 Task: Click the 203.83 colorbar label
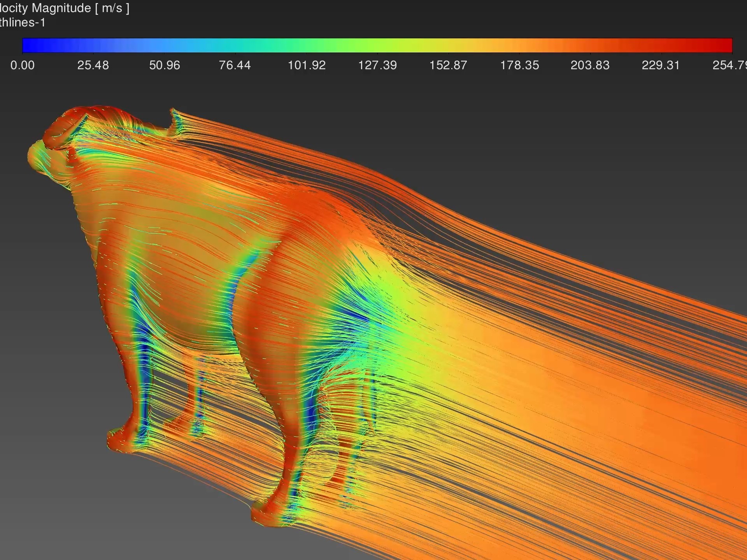[x=590, y=65]
